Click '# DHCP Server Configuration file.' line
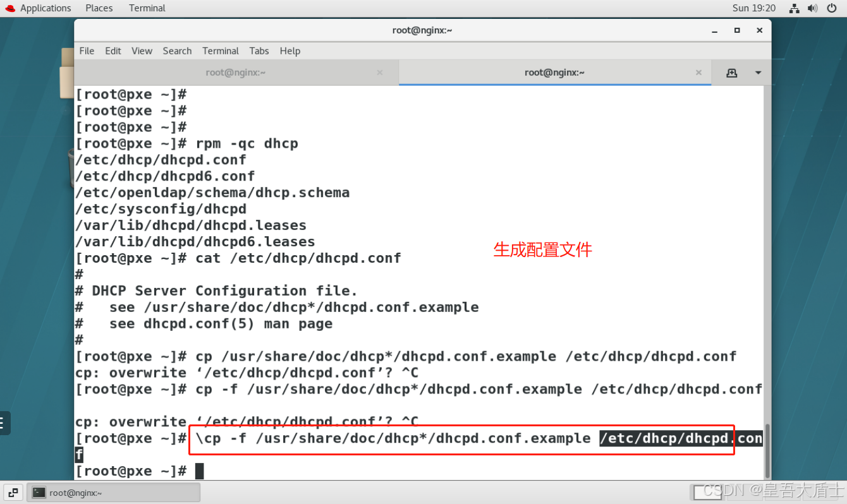 [217, 291]
